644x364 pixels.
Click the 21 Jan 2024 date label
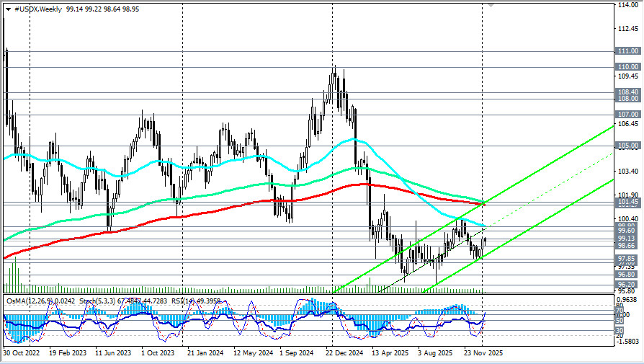(x=205, y=353)
